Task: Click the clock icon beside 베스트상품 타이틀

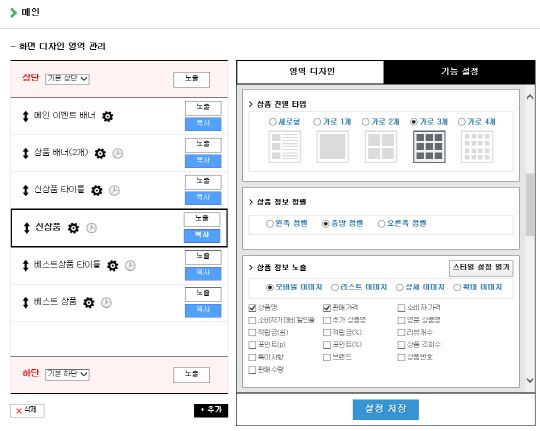Action: [x=130, y=265]
